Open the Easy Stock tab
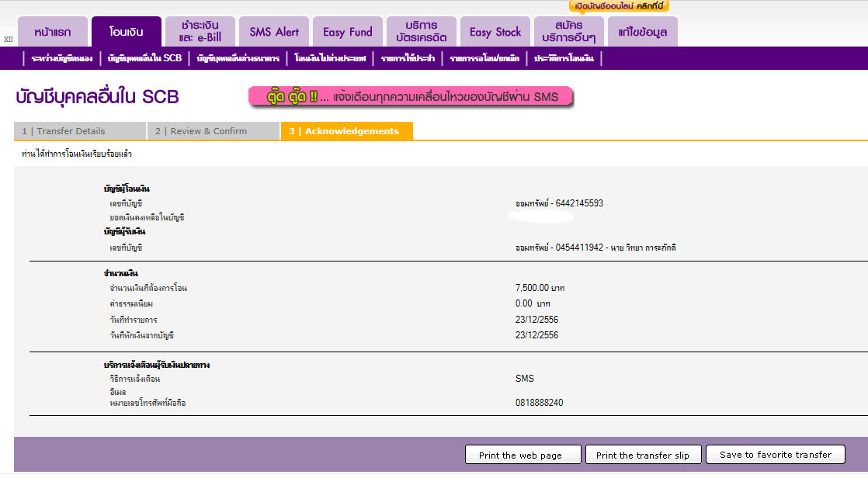 coord(495,32)
